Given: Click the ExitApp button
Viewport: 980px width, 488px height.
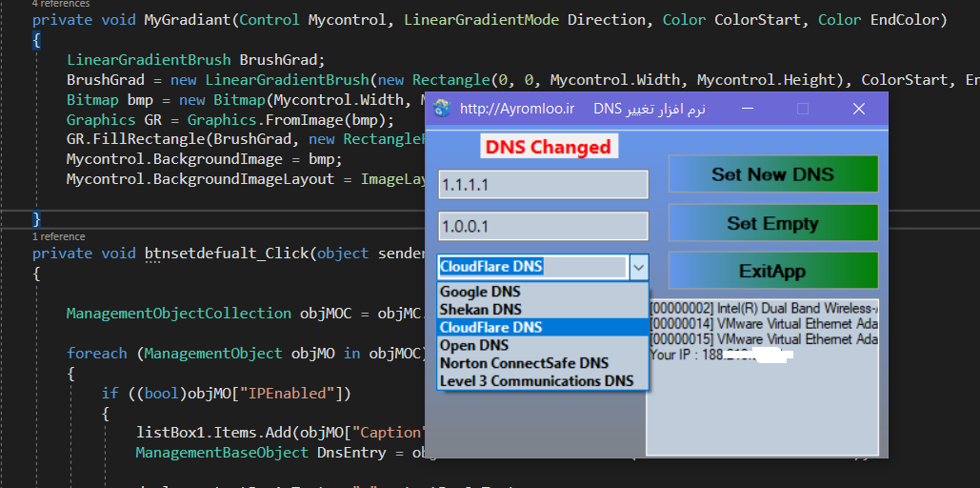Looking at the screenshot, I should tap(773, 271).
